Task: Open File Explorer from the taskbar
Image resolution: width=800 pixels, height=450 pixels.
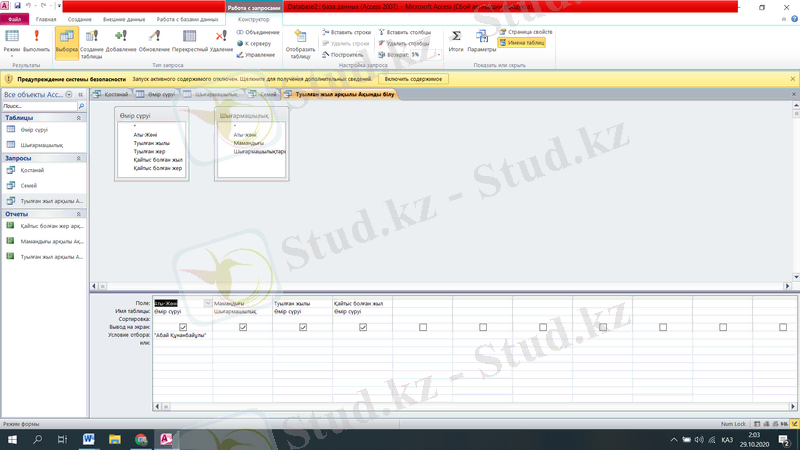Action: (x=115, y=439)
